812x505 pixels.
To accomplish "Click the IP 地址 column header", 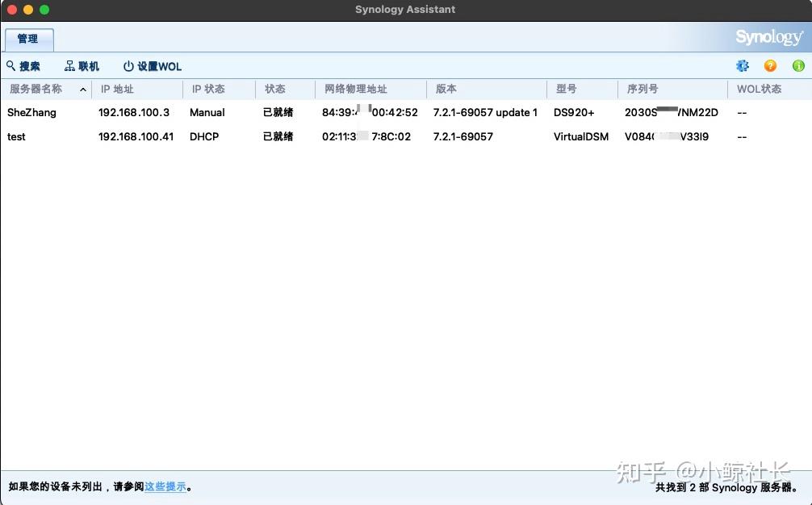I will click(118, 89).
